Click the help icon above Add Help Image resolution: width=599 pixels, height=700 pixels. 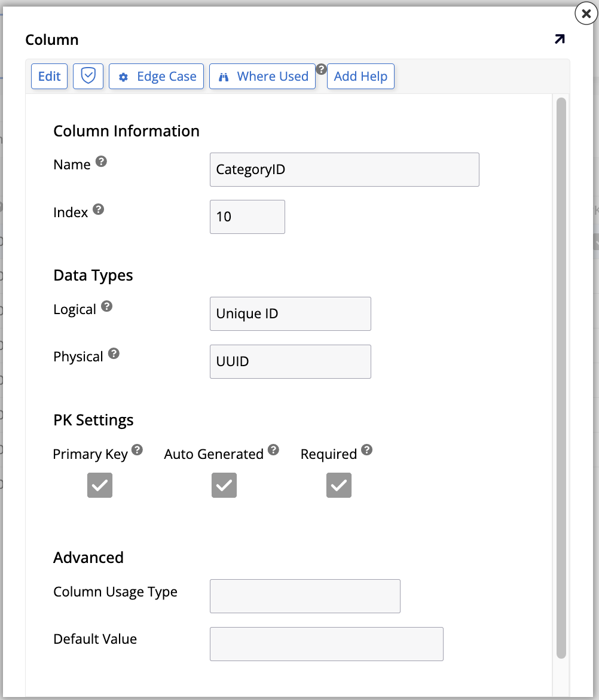(x=322, y=69)
